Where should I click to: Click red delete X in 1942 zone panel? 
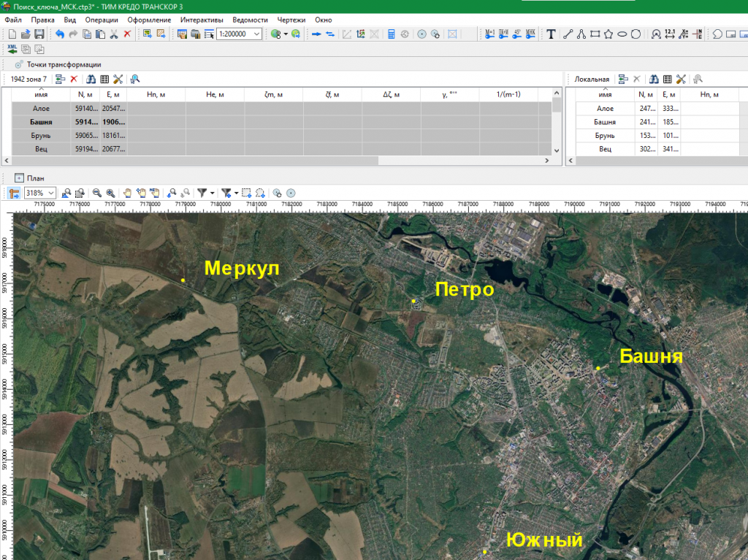click(x=74, y=79)
